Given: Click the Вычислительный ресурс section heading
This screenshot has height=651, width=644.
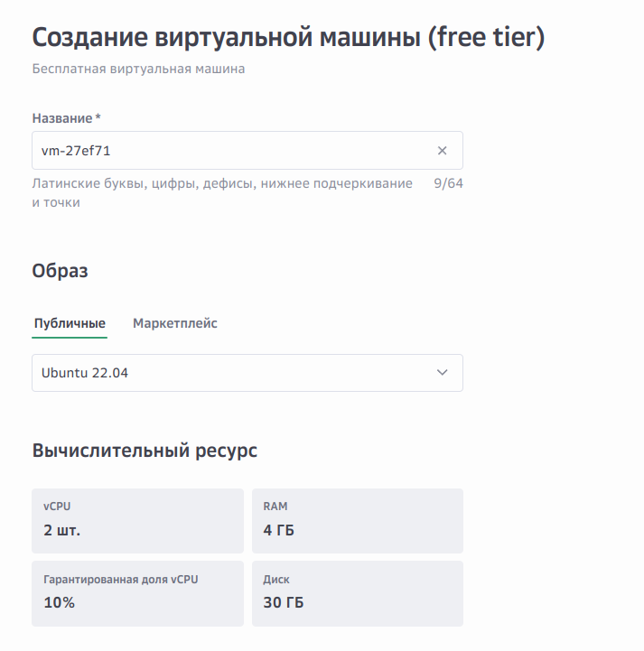Looking at the screenshot, I should [145, 451].
